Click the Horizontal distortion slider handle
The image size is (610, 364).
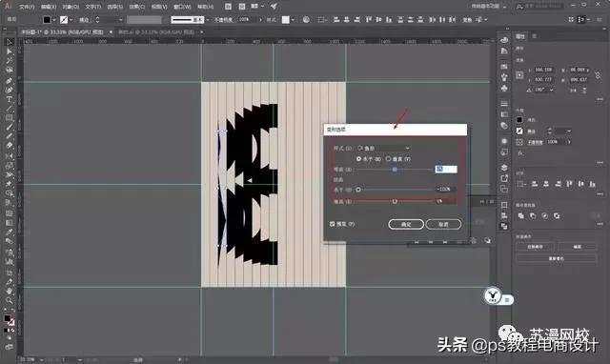[358, 190]
